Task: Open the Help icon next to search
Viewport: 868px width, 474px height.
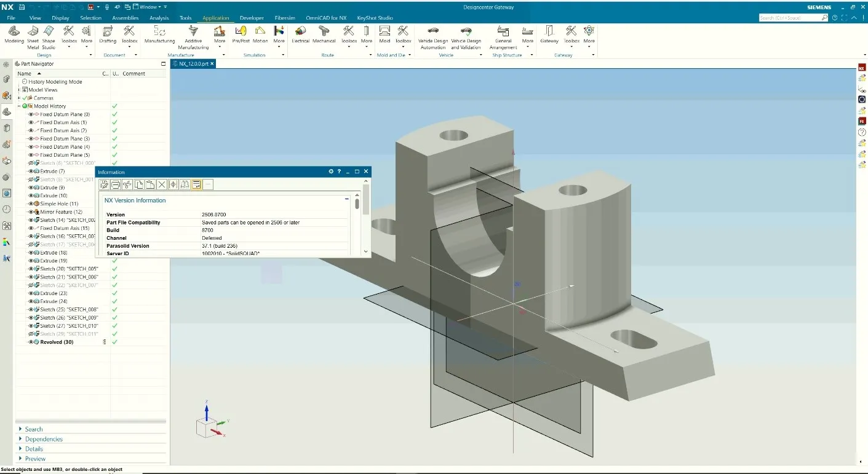Action: click(x=834, y=18)
